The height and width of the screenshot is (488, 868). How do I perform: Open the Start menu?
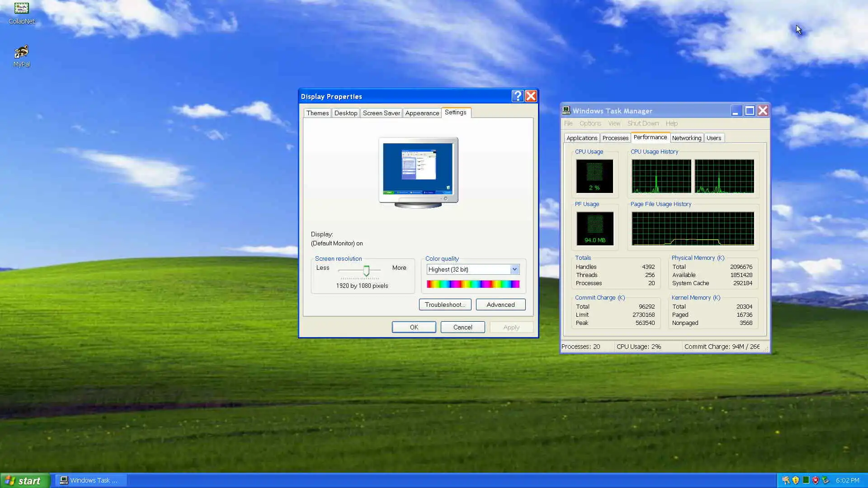pos(25,480)
